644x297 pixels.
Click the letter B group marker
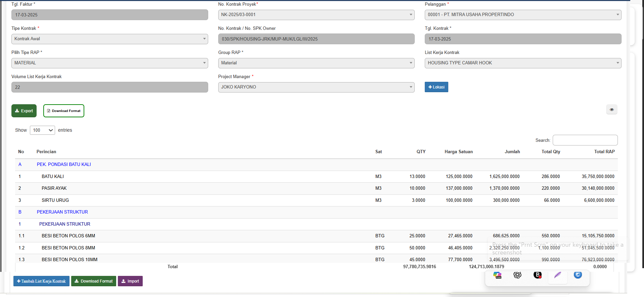[20, 212]
